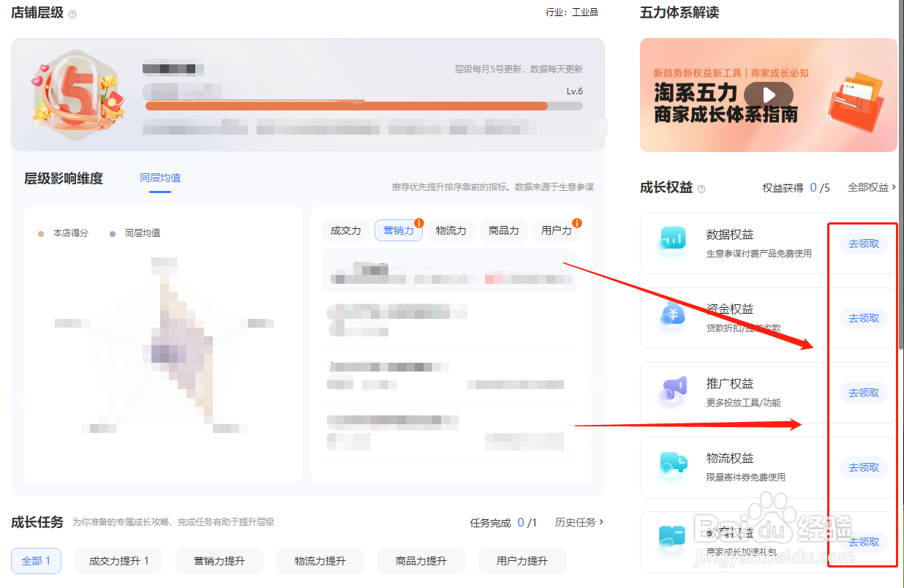Open the 用户力 tab

(557, 230)
